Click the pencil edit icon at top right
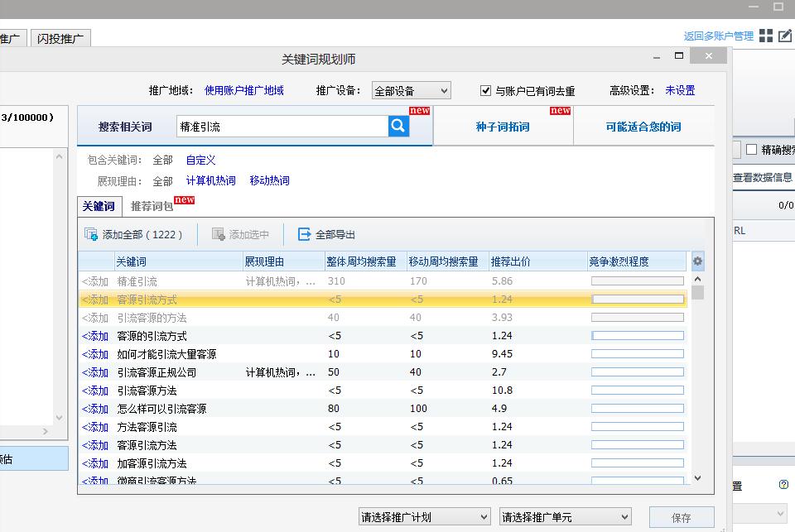The height and width of the screenshot is (532, 795). (785, 35)
